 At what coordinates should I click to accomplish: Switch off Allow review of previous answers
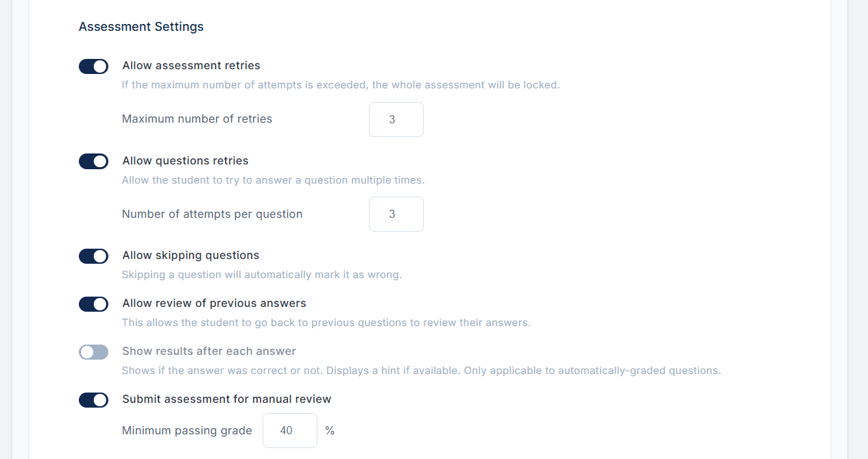[x=93, y=304]
